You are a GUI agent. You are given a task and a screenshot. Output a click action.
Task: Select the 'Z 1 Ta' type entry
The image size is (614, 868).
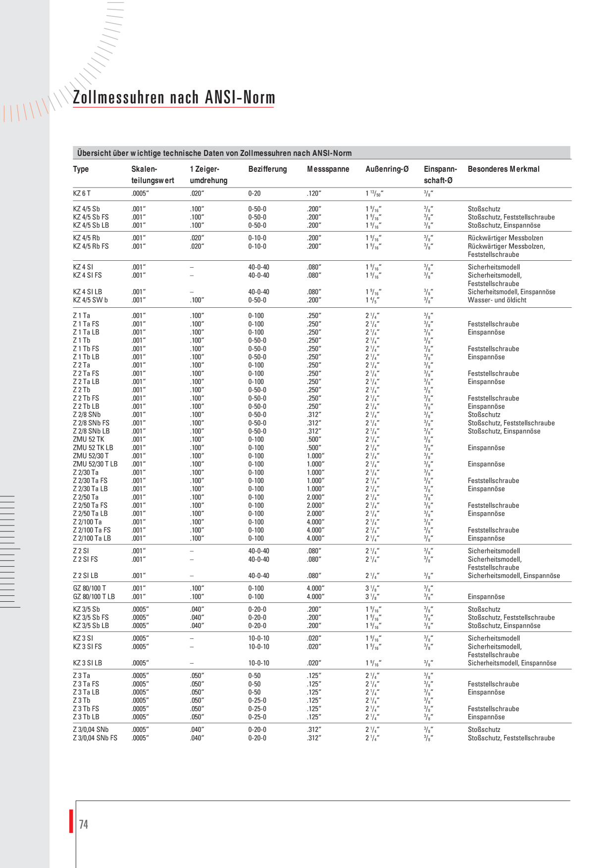(81, 316)
